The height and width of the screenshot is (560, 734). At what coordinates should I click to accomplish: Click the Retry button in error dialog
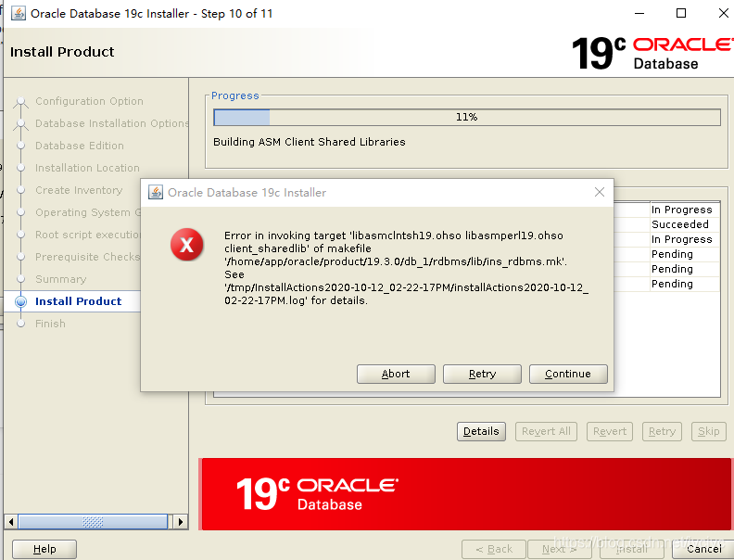pyautogui.click(x=482, y=374)
